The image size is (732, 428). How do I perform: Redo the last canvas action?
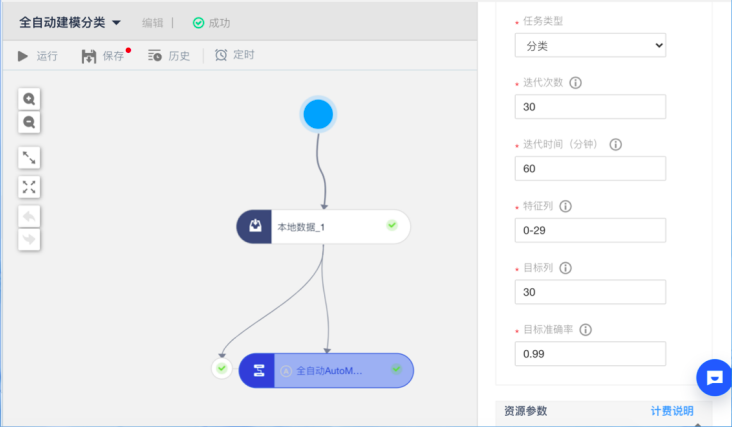[29, 239]
